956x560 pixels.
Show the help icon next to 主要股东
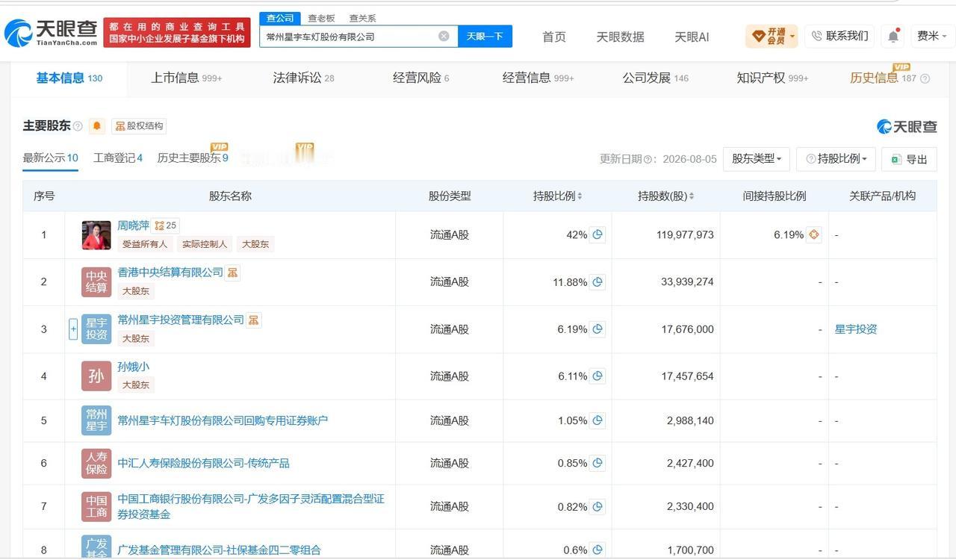click(x=78, y=126)
